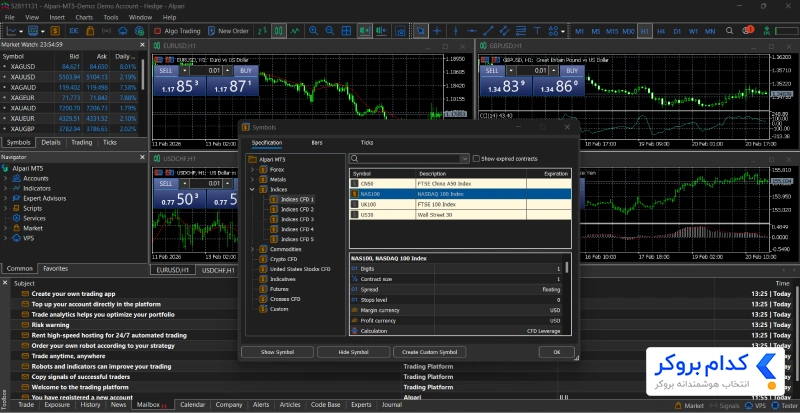Select the text label drawing tool
This screenshot has width=800, height=413.
(x=537, y=31)
